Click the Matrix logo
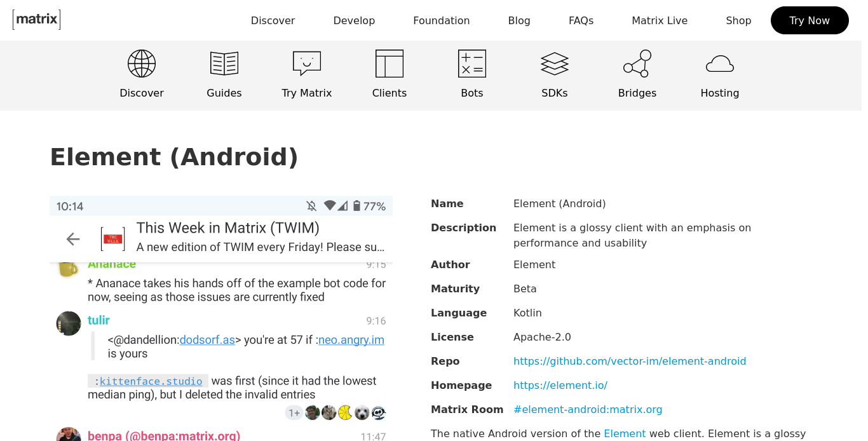The width and height of the screenshot is (868, 441). [36, 20]
